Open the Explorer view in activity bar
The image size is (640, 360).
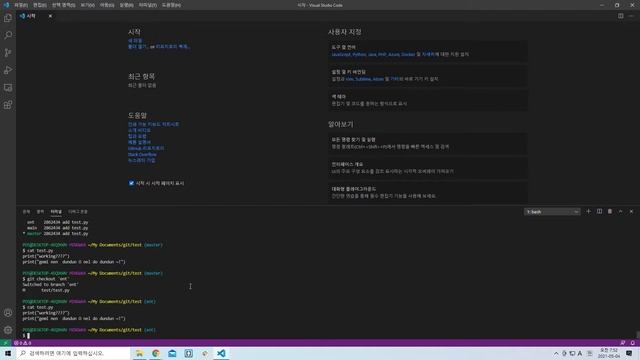pyautogui.click(x=8, y=18)
